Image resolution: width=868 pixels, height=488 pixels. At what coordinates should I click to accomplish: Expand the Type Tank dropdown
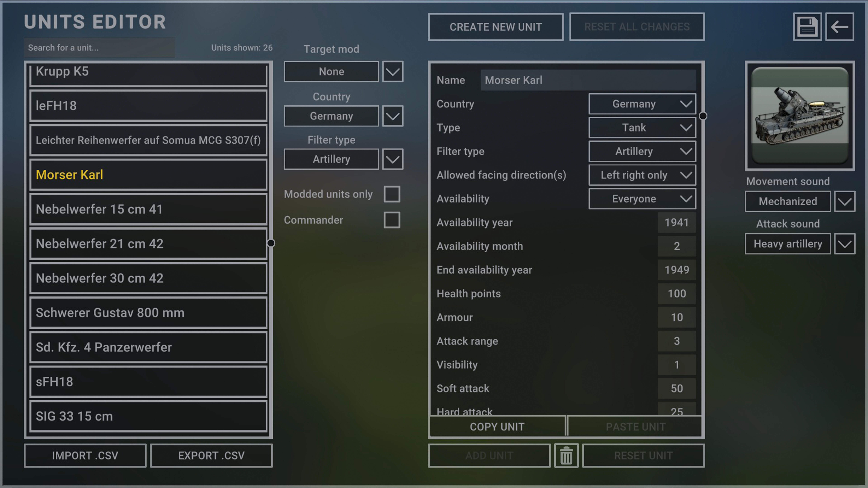click(642, 128)
